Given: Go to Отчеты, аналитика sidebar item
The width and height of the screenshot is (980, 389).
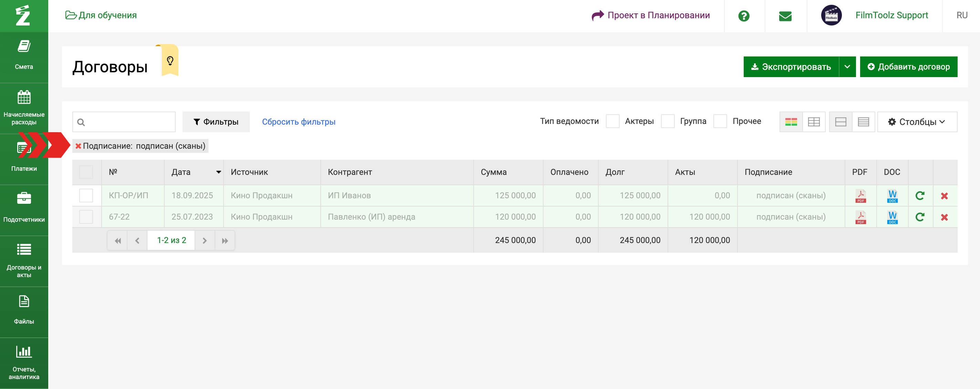Looking at the screenshot, I should point(24,363).
